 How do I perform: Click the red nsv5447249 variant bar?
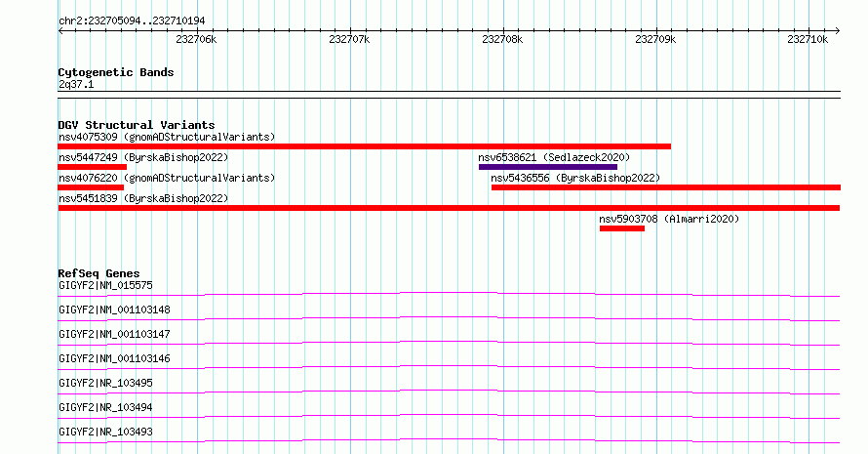click(x=93, y=167)
